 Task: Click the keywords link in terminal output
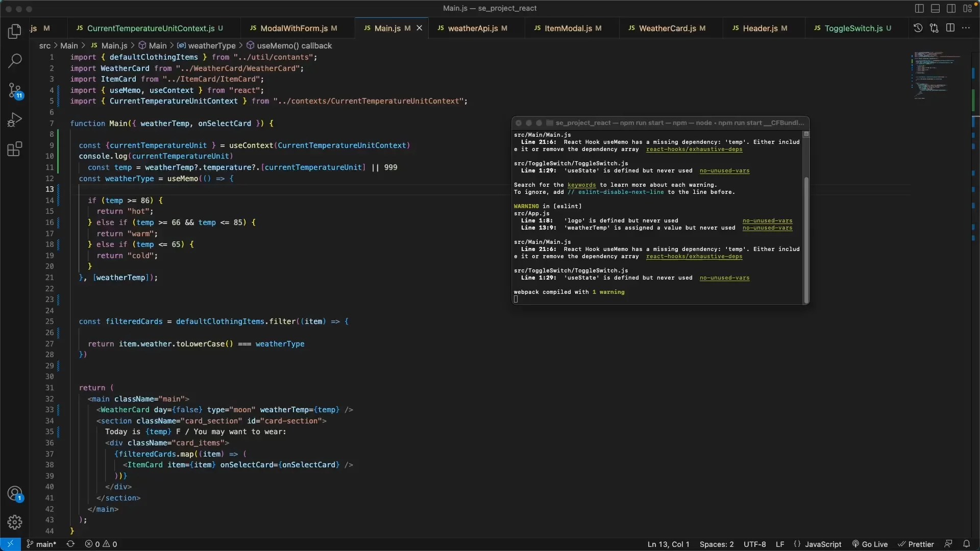pos(582,185)
